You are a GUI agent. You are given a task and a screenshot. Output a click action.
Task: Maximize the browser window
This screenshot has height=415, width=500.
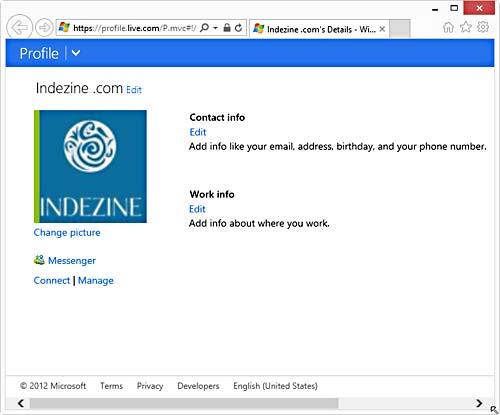tap(454, 8)
